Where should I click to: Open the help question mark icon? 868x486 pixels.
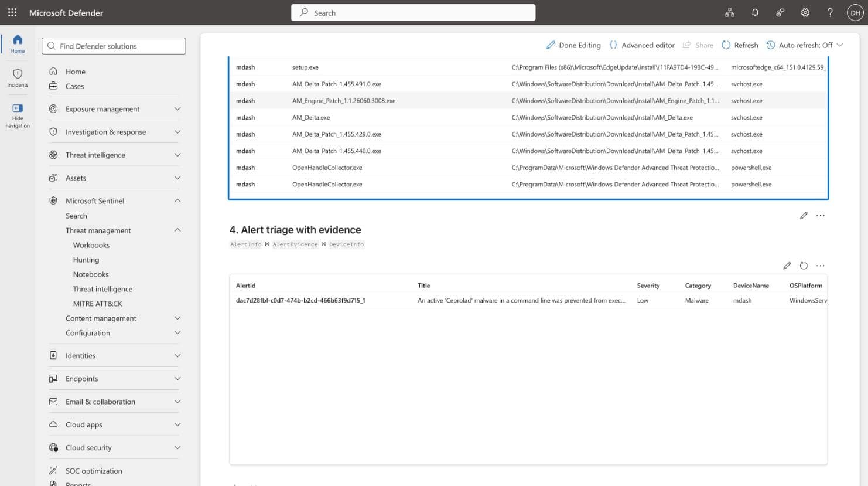[830, 12]
